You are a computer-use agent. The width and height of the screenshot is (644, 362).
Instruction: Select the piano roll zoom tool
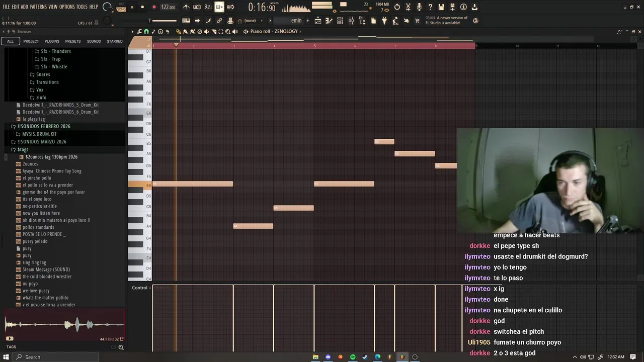[228, 32]
